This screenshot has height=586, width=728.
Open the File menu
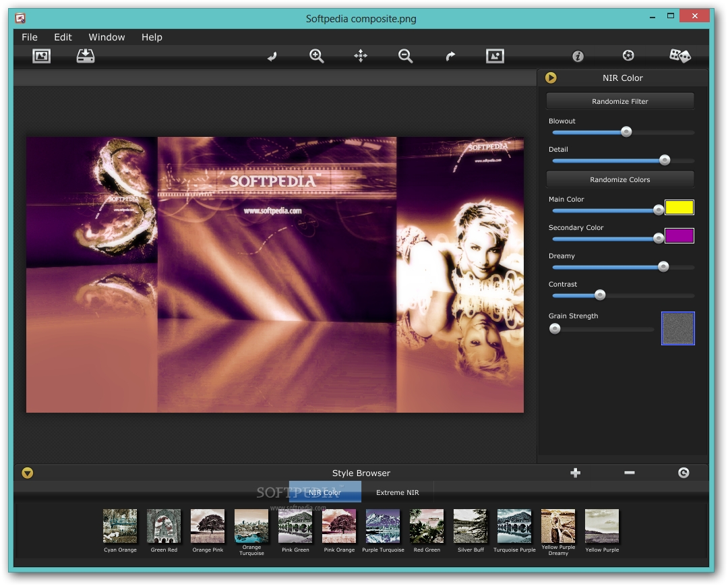coord(29,37)
